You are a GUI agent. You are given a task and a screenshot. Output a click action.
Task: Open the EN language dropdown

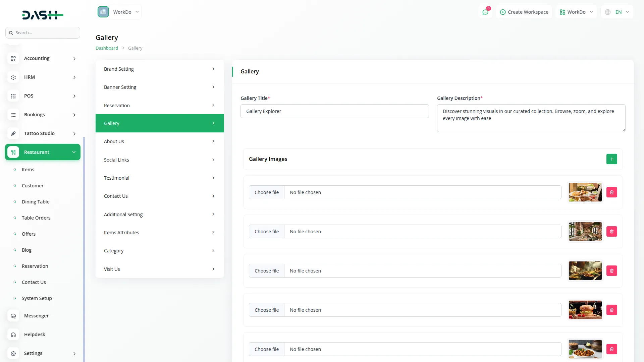(x=617, y=12)
